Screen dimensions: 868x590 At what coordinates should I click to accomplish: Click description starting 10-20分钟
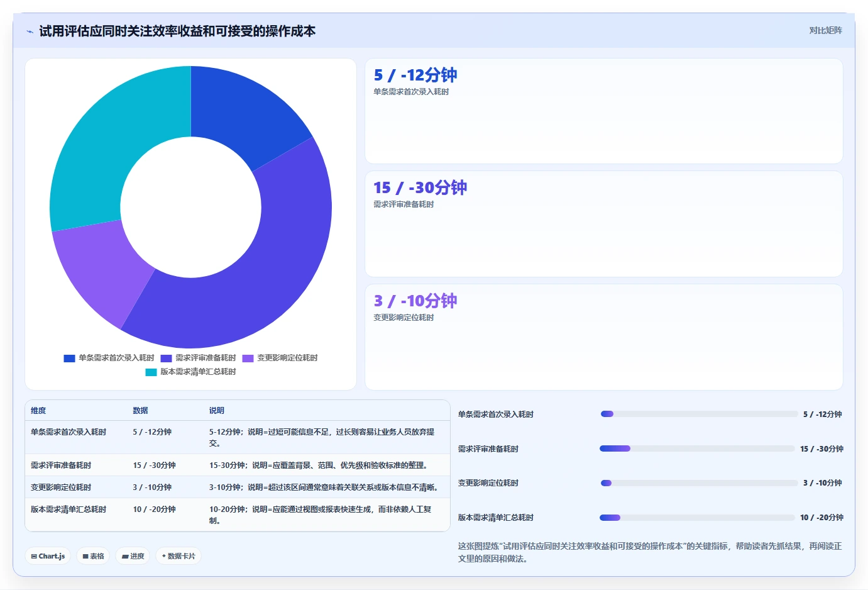(321, 515)
